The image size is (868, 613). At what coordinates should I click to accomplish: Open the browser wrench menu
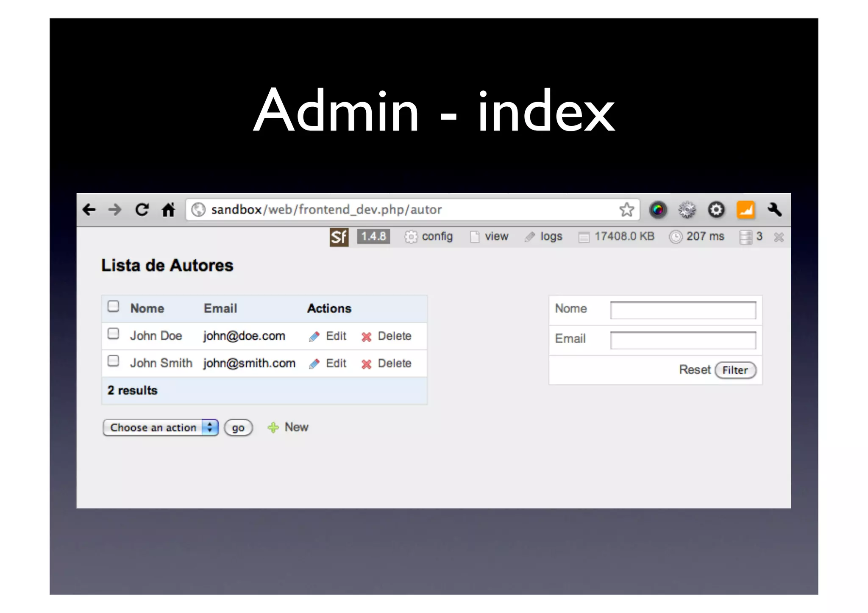775,209
